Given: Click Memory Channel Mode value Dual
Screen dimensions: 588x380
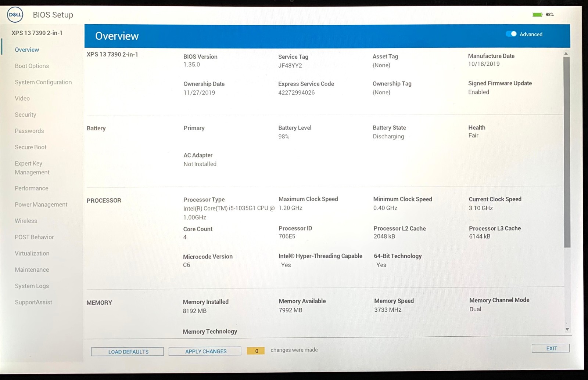Looking at the screenshot, I should 475,309.
